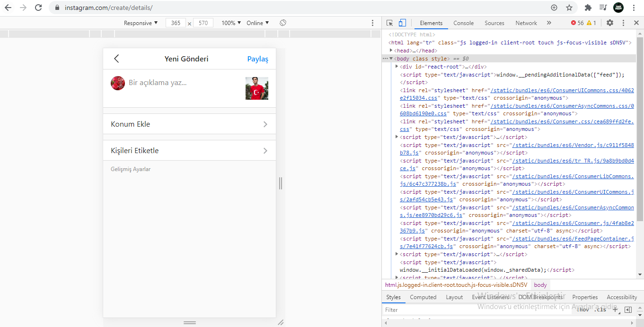Viewport: 644px width, 327px height.
Task: Open the ellipsis menu beside body element
Action: [385, 59]
